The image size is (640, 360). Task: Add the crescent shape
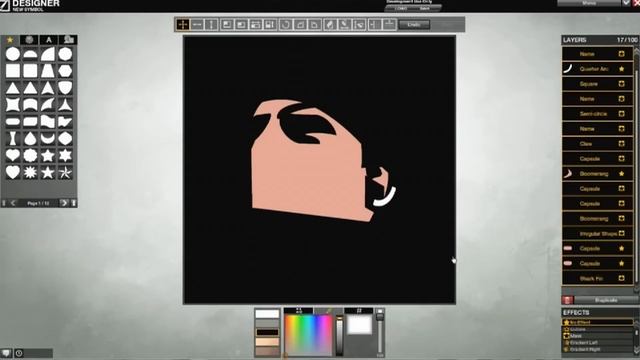point(48,139)
